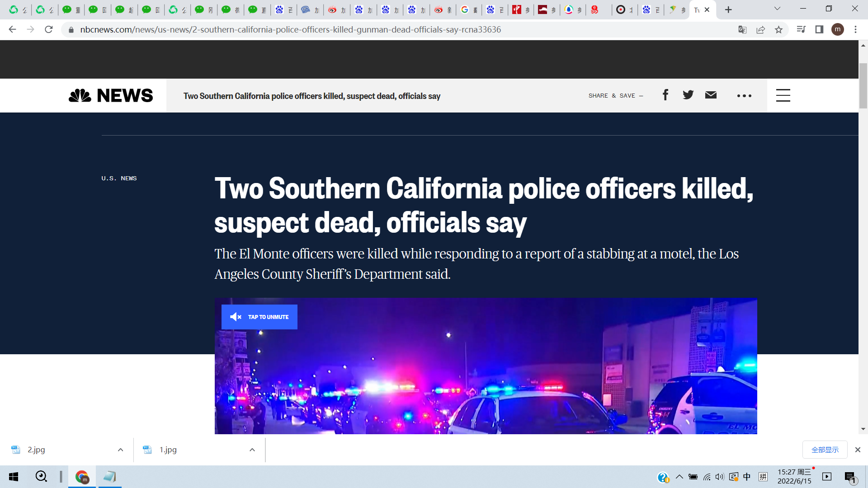Go back to the previous page
Screen dimensions: 868x488
(12, 29)
